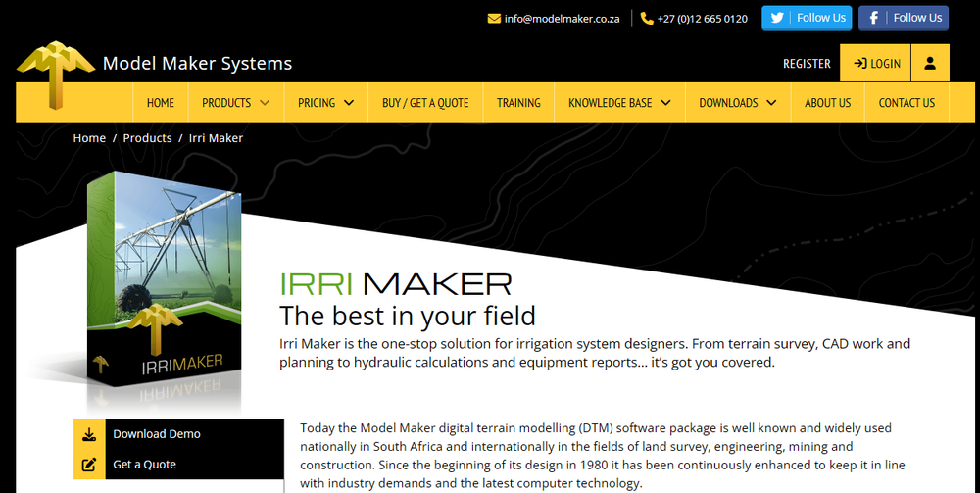Viewport: 980px width, 493px height.
Task: Expand the Downloads dropdown chevron
Action: (771, 103)
